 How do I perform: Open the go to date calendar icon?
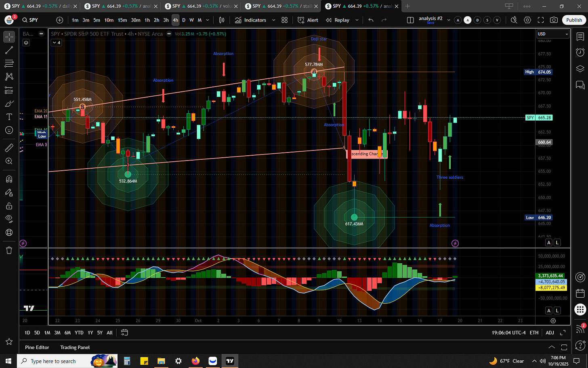tap(124, 332)
